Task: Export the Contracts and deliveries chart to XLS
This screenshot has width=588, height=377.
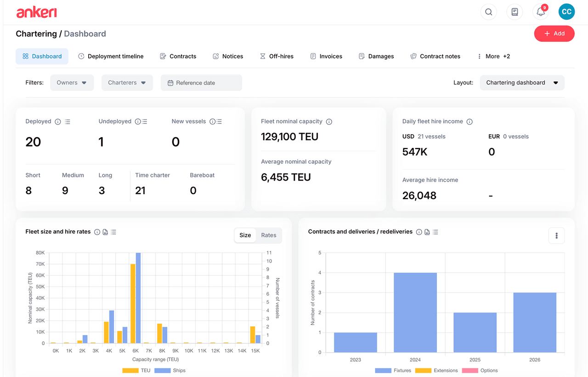Action: coord(427,232)
